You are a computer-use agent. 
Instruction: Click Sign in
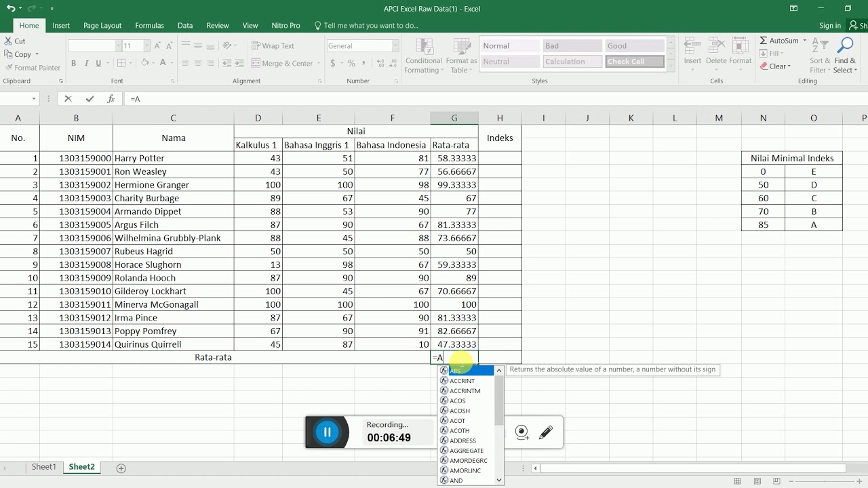pos(830,26)
